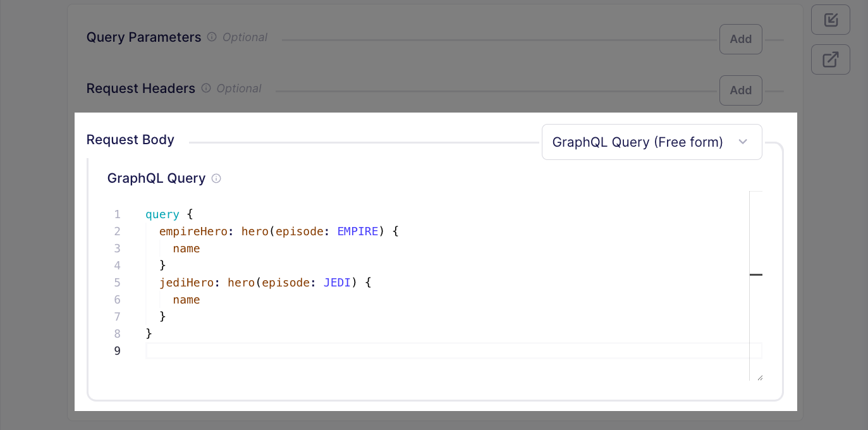Select the JEDI enum value
Image resolution: width=868 pixels, height=430 pixels.
click(338, 282)
